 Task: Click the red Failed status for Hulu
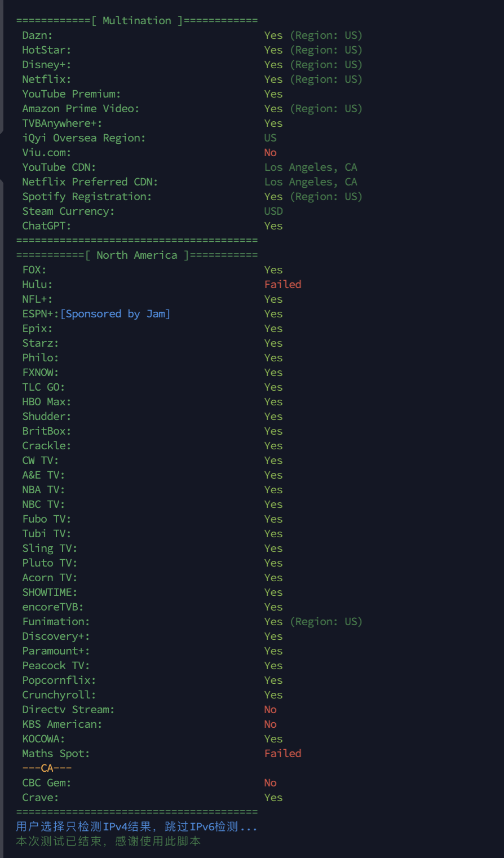point(282,285)
